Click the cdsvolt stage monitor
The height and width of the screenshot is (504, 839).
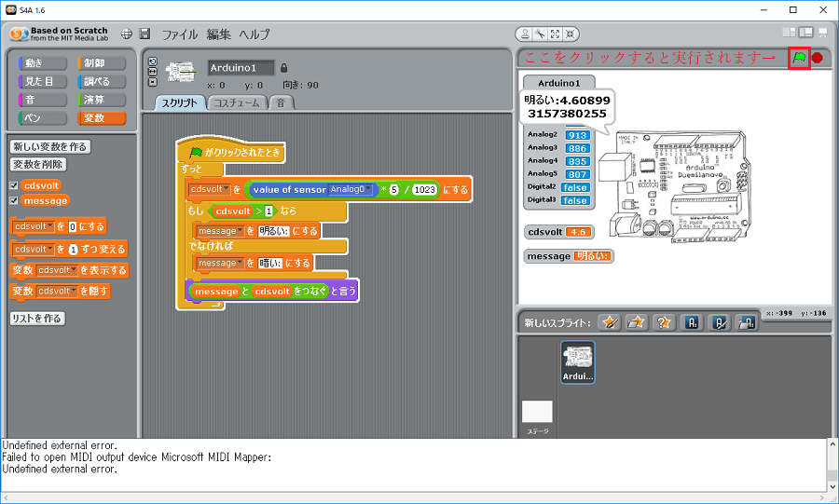click(x=559, y=232)
